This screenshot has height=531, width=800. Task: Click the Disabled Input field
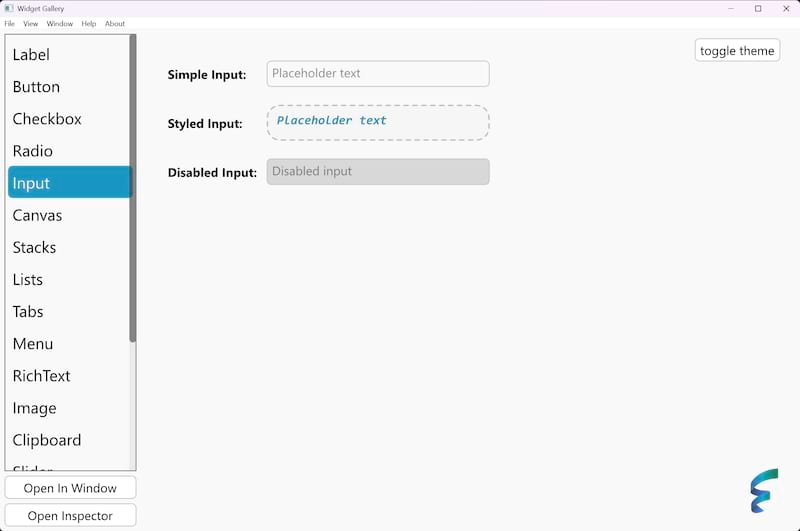pyautogui.click(x=377, y=172)
